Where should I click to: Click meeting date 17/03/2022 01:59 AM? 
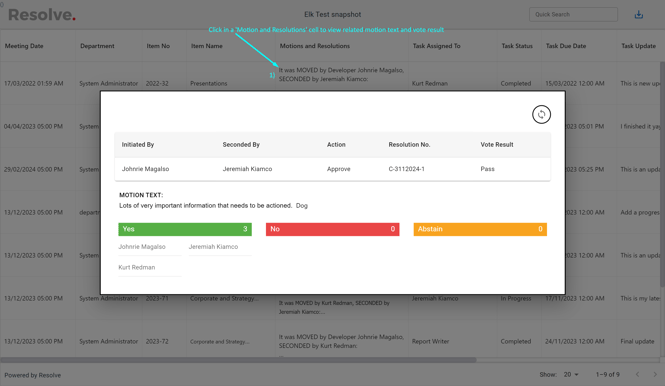tap(34, 84)
